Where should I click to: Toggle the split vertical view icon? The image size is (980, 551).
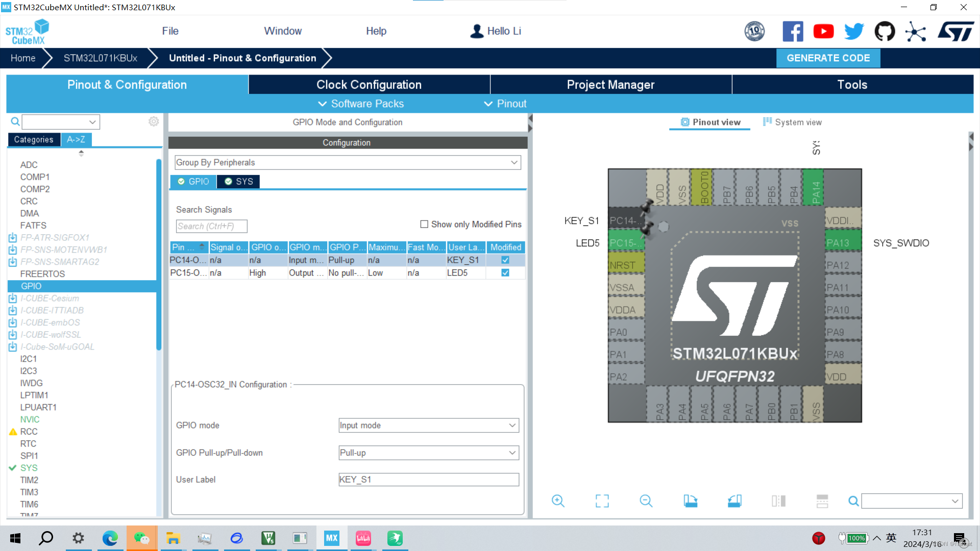tap(779, 501)
